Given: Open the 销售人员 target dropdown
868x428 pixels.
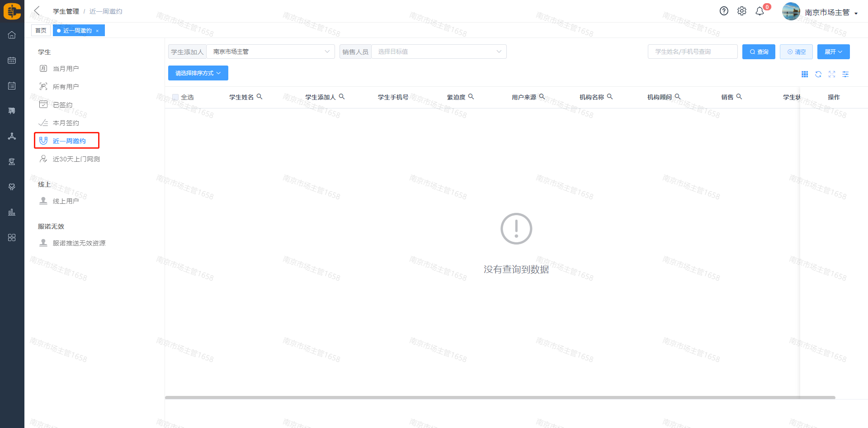Looking at the screenshot, I should 439,52.
